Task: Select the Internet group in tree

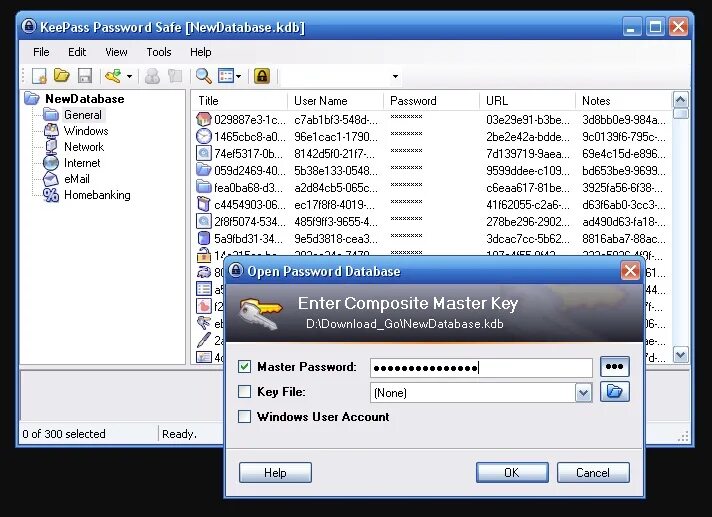Action: 82,162
